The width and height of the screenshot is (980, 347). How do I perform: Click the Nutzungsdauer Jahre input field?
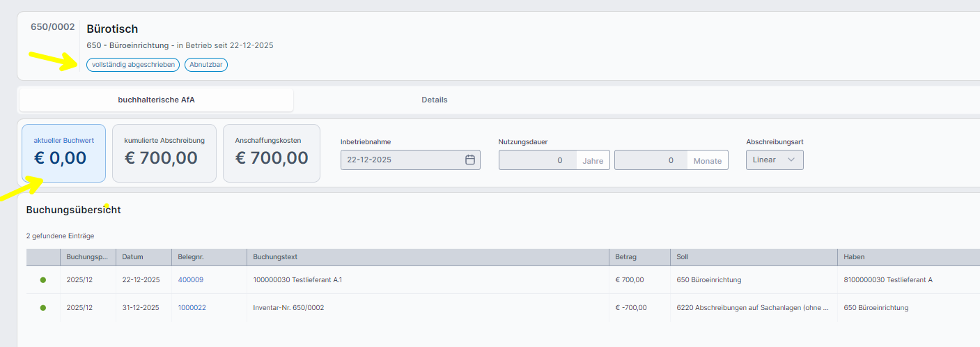(x=538, y=160)
